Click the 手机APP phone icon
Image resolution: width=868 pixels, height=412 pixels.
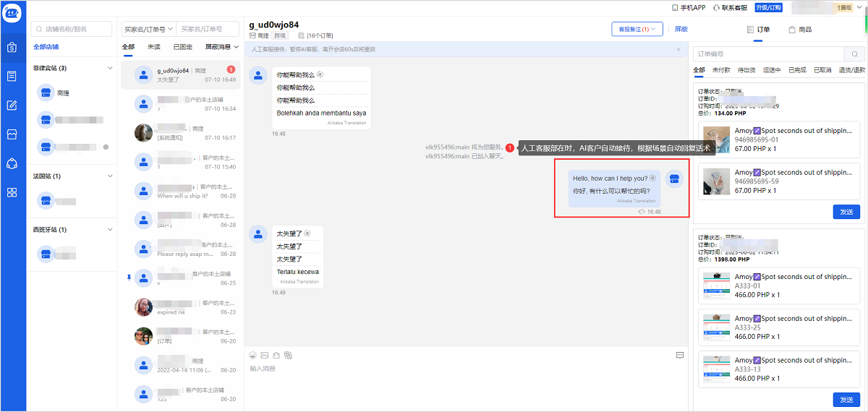pos(676,7)
